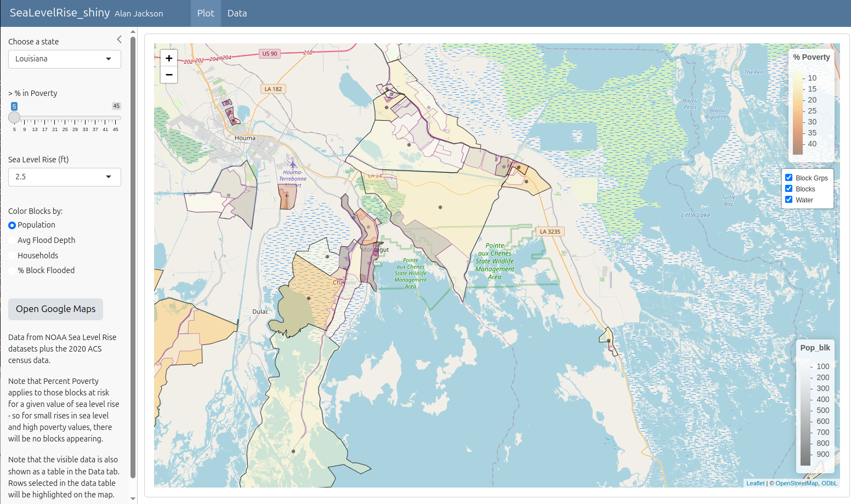Image resolution: width=851 pixels, height=504 pixels.
Task: Zoom in on the map
Action: pos(169,58)
